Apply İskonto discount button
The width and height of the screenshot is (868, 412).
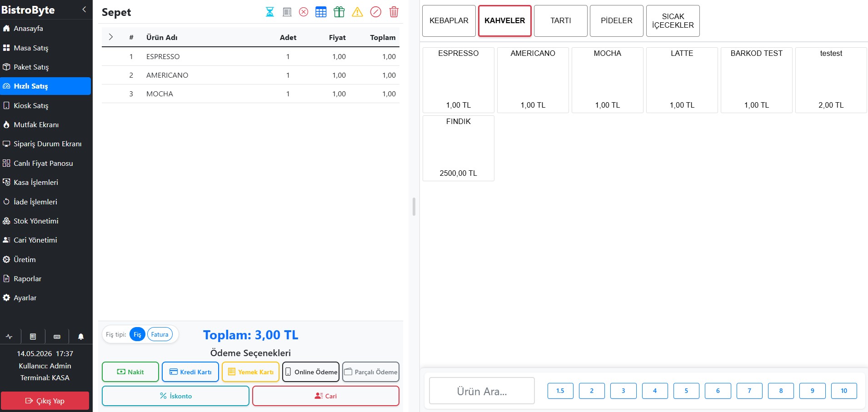[x=175, y=396]
